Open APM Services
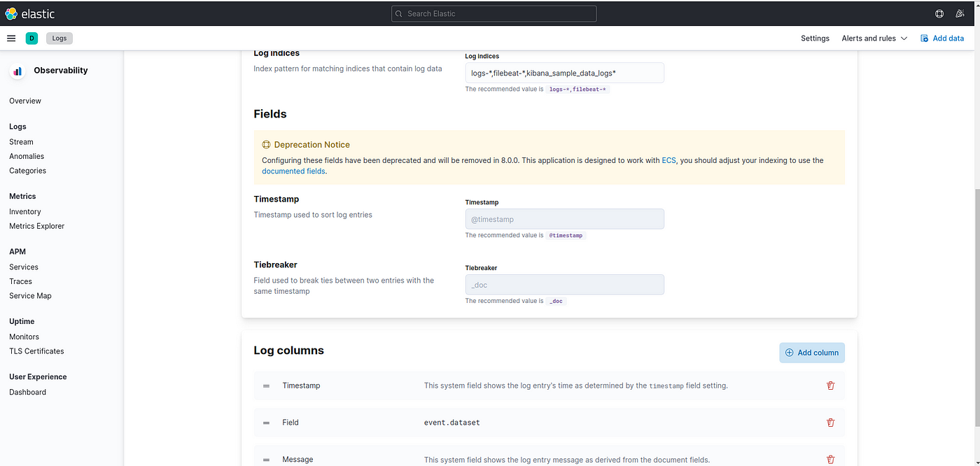 click(x=24, y=267)
